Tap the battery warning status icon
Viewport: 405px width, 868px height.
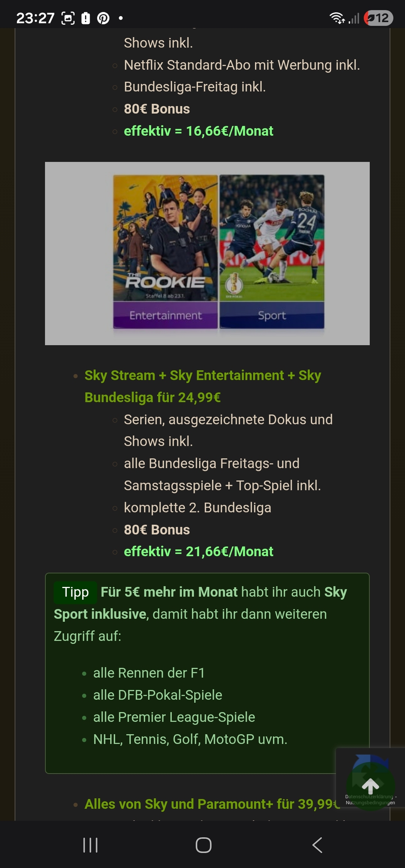click(x=85, y=18)
